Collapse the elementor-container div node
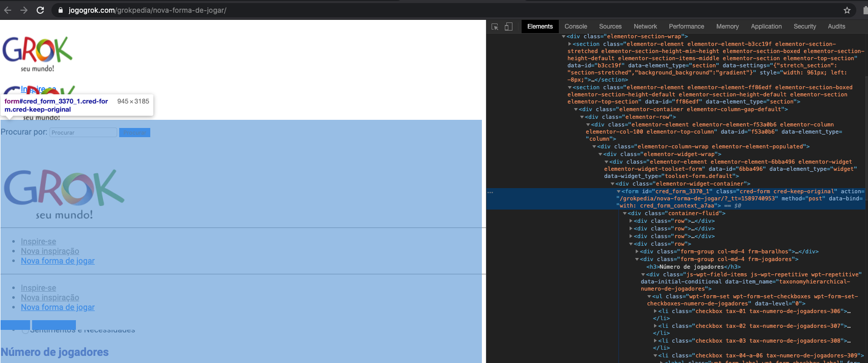Screen dimensions: 868x363 click(576, 110)
